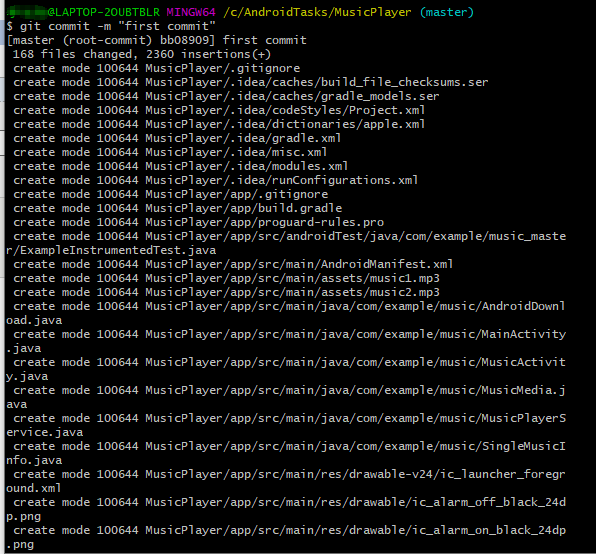
Task: Click the SingleMusicI line
Action: tap(289, 446)
